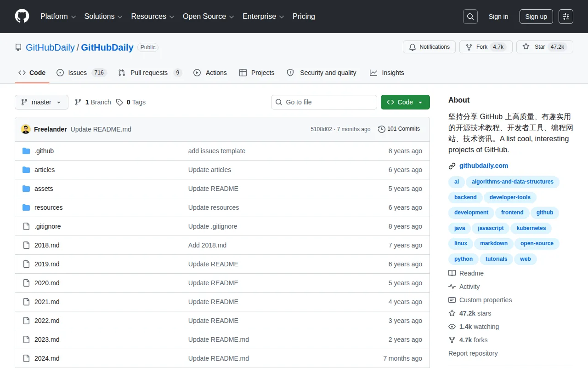This screenshot has width=588, height=368.
Task: Open the 'Update .gitignore' commit message
Action: [213, 226]
